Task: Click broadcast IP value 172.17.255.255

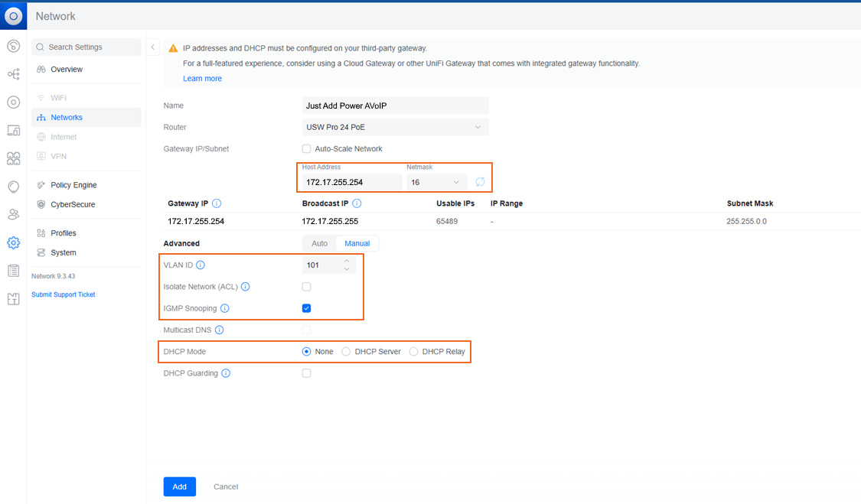Action: (330, 222)
